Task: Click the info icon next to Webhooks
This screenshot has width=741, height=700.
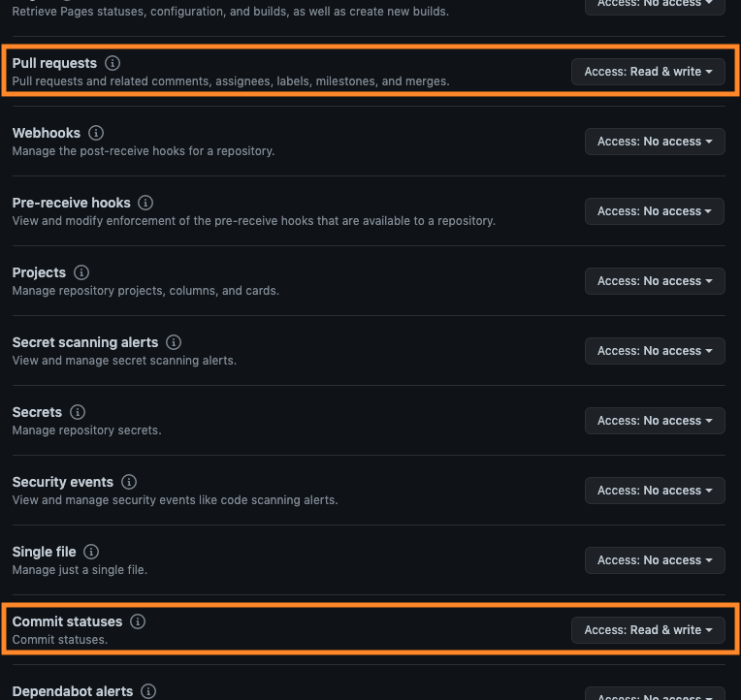Action: [x=96, y=133]
